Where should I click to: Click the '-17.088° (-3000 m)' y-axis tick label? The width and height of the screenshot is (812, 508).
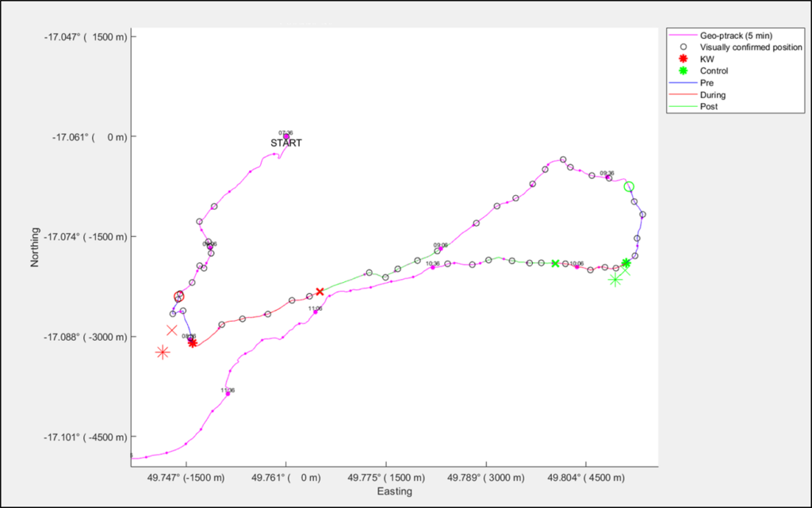pyautogui.click(x=86, y=338)
